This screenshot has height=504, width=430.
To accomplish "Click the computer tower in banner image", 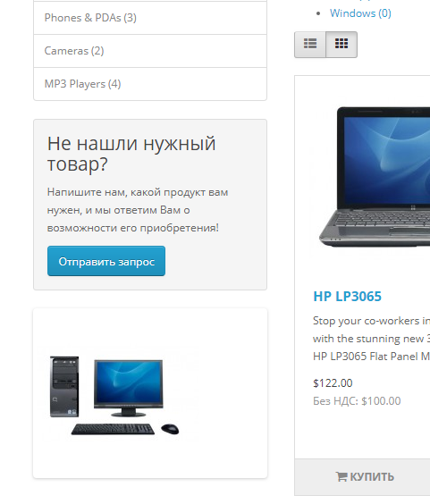I will (64, 387).
